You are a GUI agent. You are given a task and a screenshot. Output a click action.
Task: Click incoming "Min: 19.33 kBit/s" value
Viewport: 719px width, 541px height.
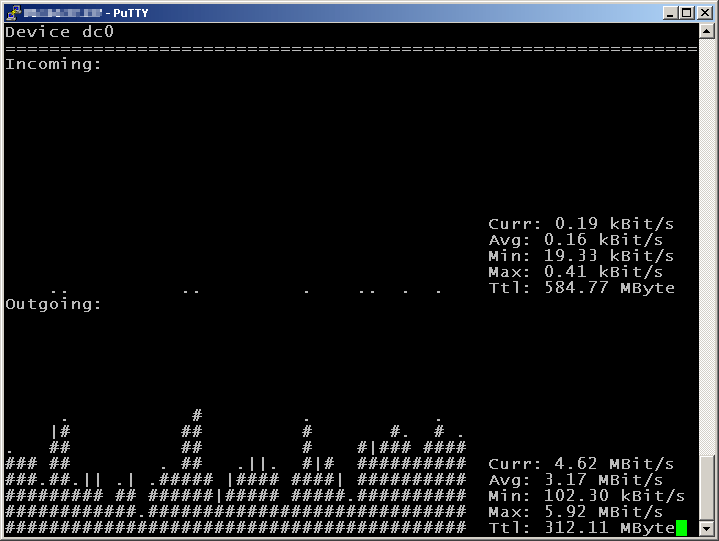tap(581, 256)
